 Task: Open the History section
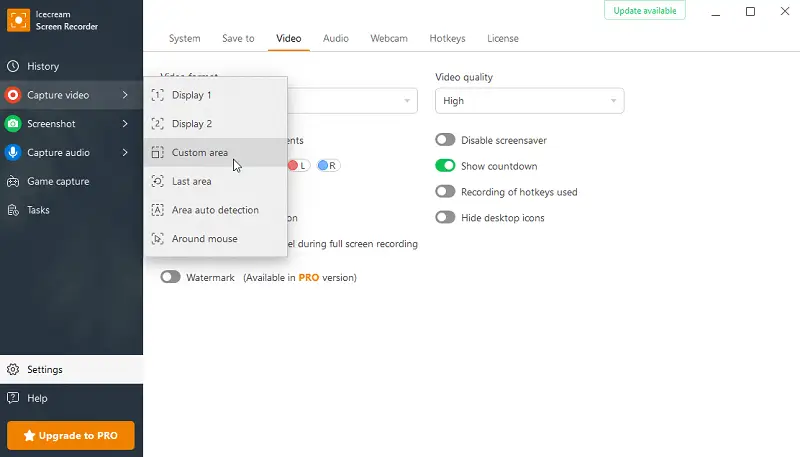click(x=71, y=66)
